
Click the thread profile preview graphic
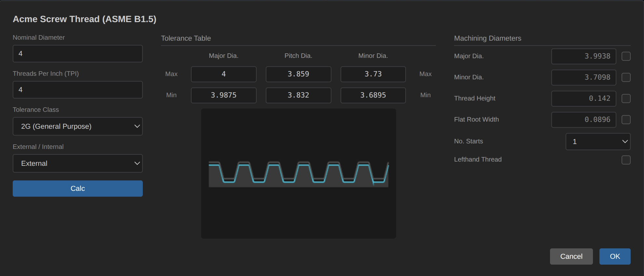coord(299,174)
